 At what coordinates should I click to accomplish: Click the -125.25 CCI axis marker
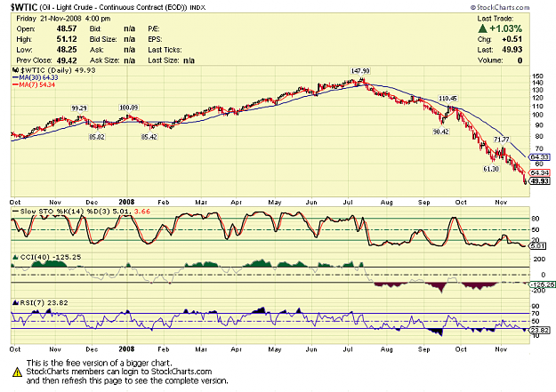pyautogui.click(x=543, y=284)
